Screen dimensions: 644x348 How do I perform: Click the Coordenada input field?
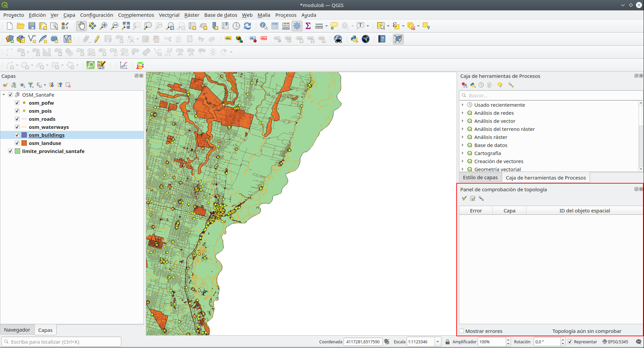[x=363, y=342]
